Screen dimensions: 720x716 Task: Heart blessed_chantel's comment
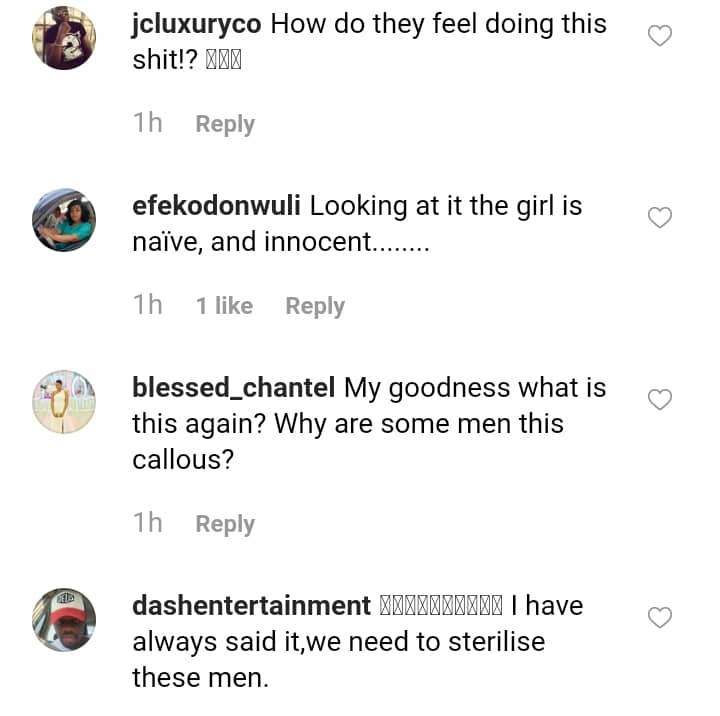tap(660, 400)
